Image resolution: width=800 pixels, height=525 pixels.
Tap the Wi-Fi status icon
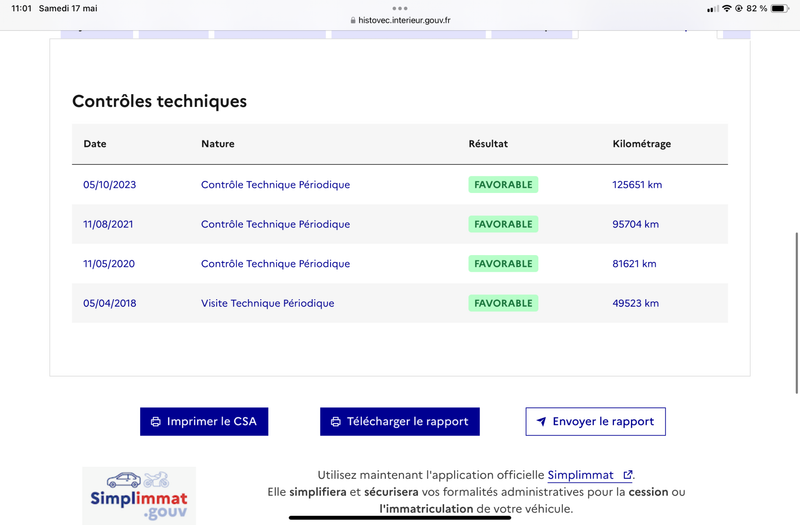[x=727, y=8]
